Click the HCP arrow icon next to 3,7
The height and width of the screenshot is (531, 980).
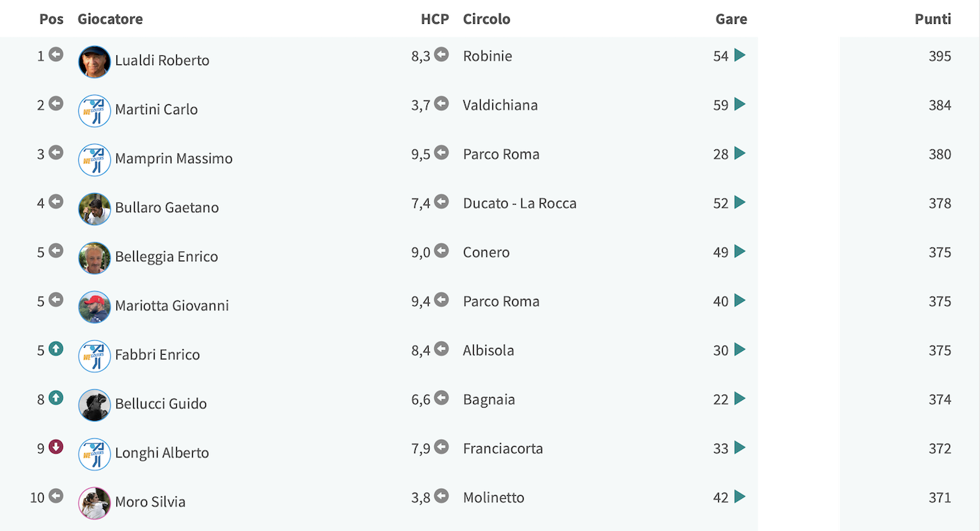point(441,103)
